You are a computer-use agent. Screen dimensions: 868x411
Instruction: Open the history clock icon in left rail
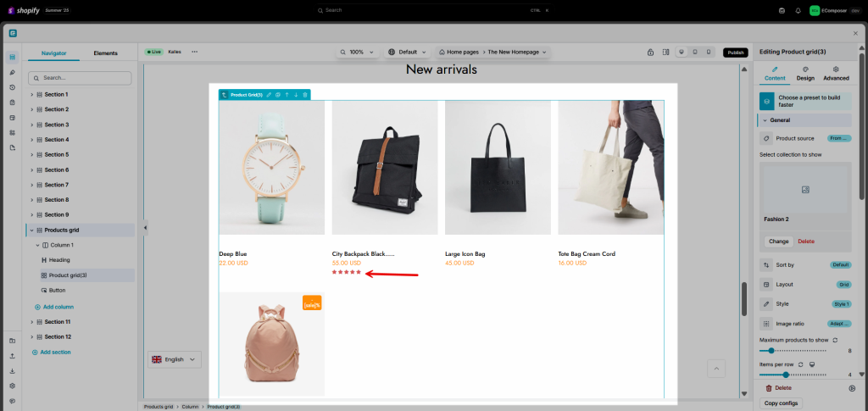click(12, 87)
